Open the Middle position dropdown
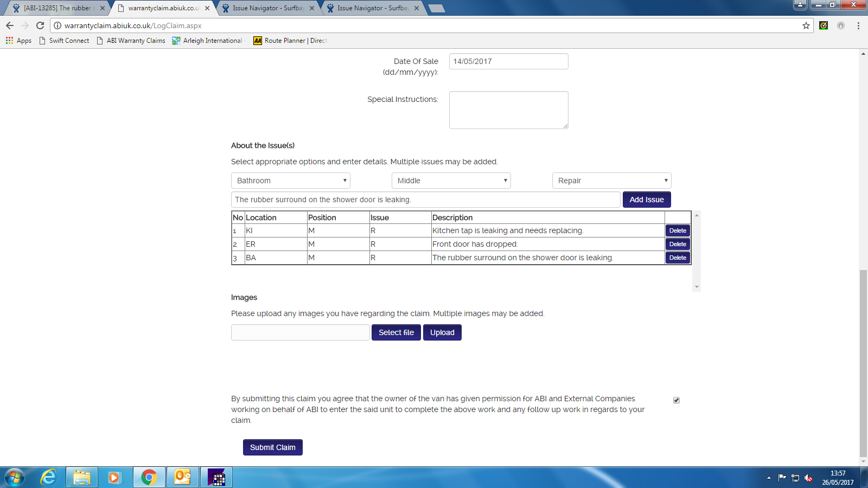The width and height of the screenshot is (868, 488). tap(451, 181)
